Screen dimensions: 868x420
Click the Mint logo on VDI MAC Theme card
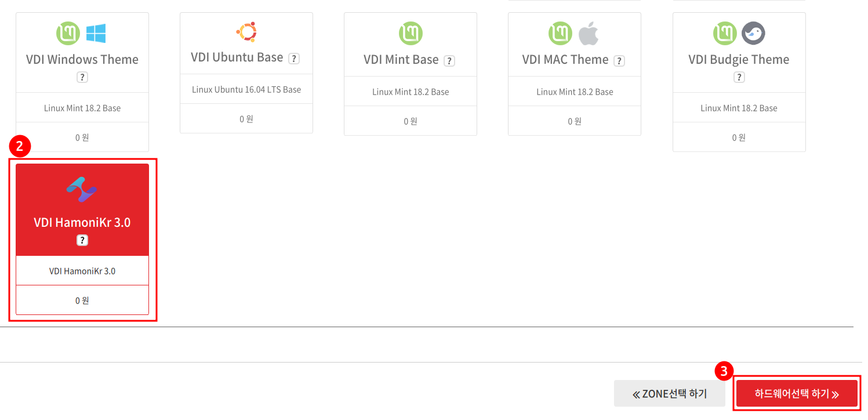(x=560, y=33)
